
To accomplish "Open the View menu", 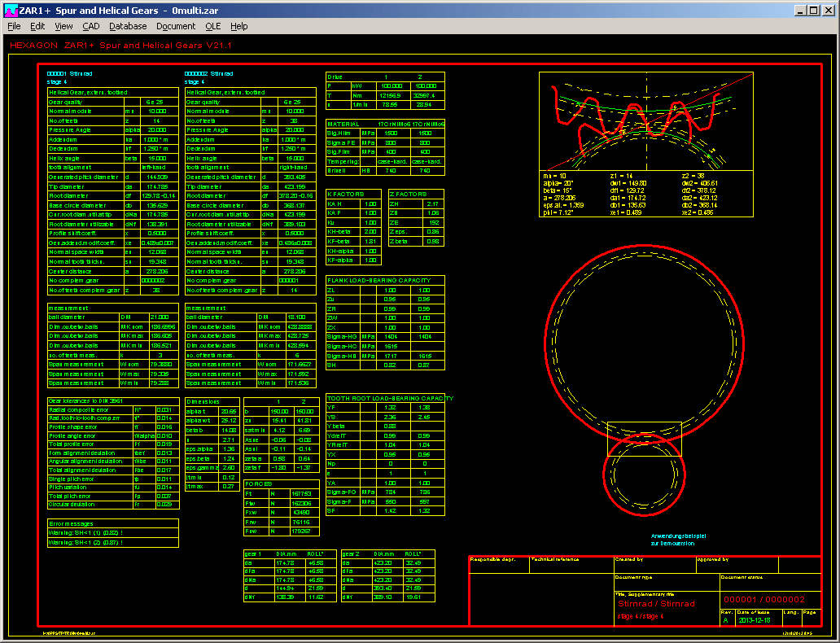I will (63, 26).
